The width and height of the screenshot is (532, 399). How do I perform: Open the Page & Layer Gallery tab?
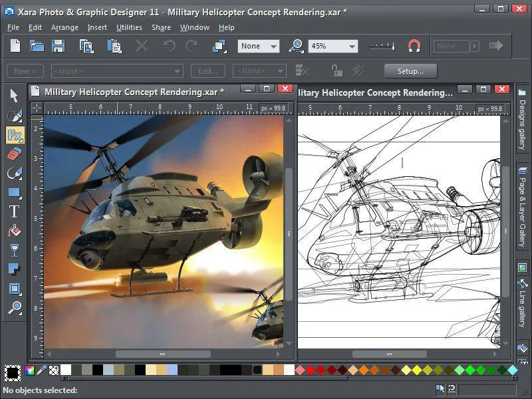point(522,207)
